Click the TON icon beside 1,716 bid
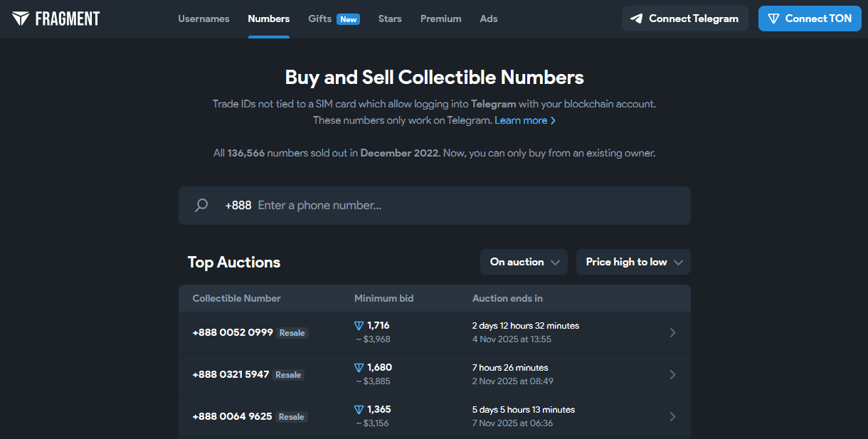Viewport: 868px width, 439px height. 359,326
